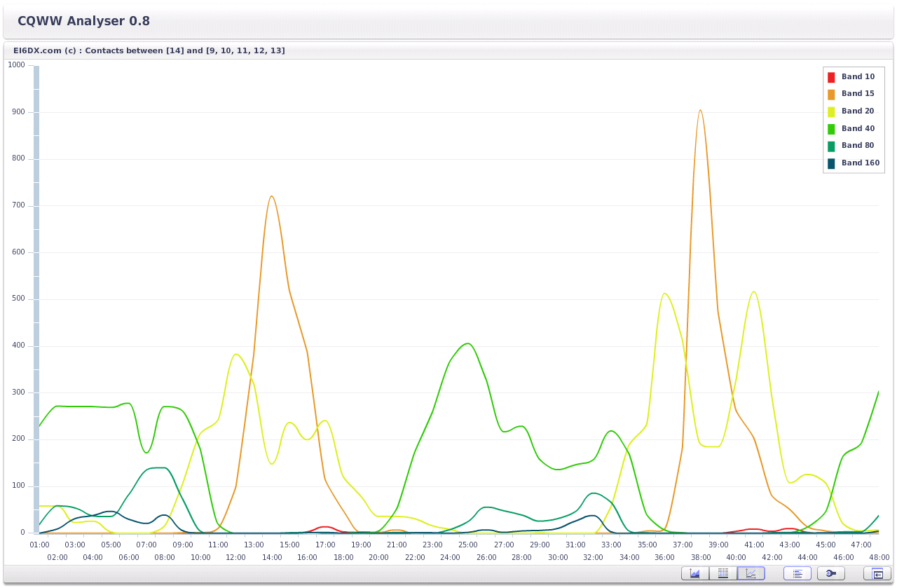Click the back-arrow panel icon

pyautogui.click(x=877, y=573)
